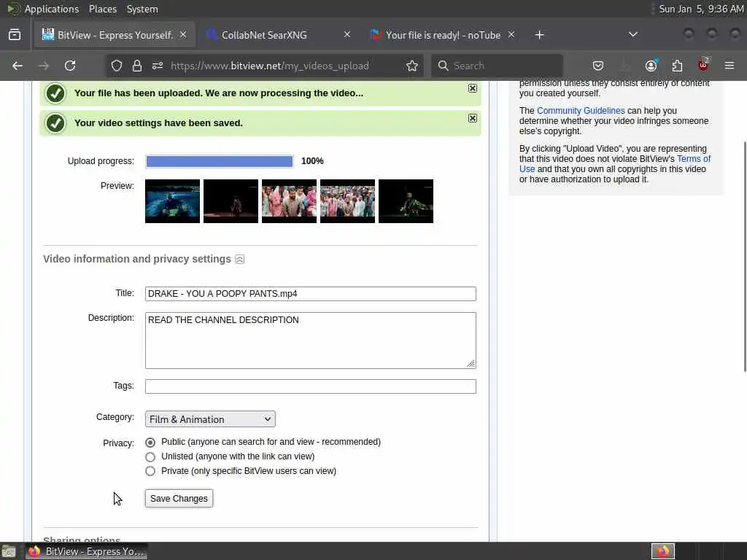Click the site padlock security icon
This screenshot has height=560, width=747.
(137, 66)
